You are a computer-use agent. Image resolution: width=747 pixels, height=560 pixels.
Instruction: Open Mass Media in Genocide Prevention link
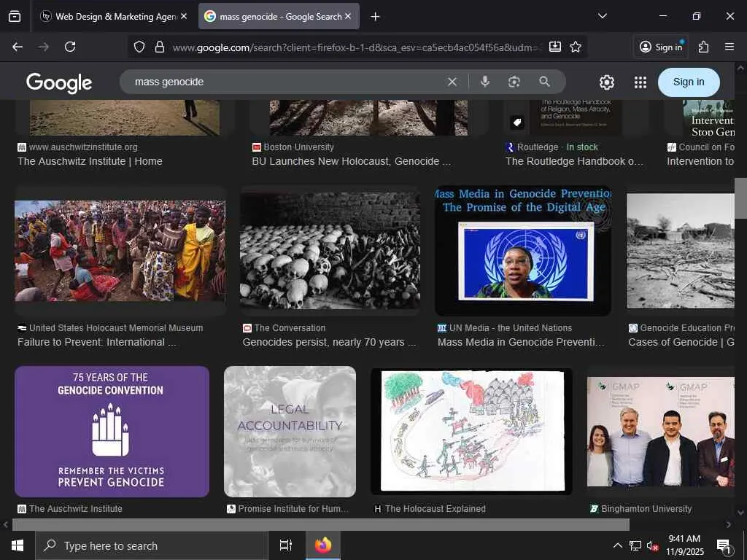pyautogui.click(x=521, y=343)
